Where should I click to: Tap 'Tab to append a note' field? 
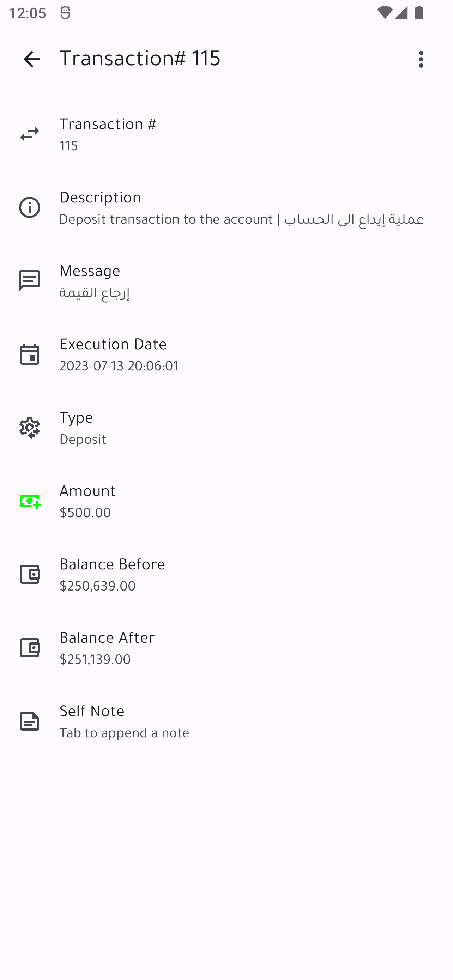point(125,733)
